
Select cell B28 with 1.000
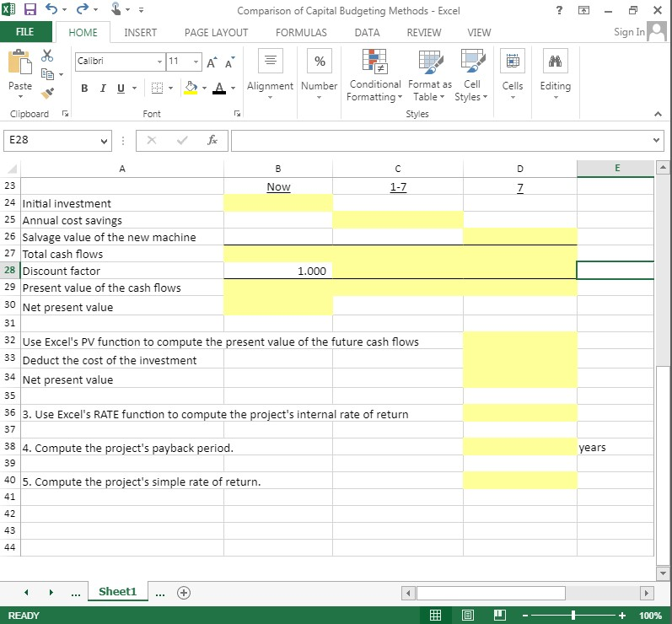[x=278, y=271]
